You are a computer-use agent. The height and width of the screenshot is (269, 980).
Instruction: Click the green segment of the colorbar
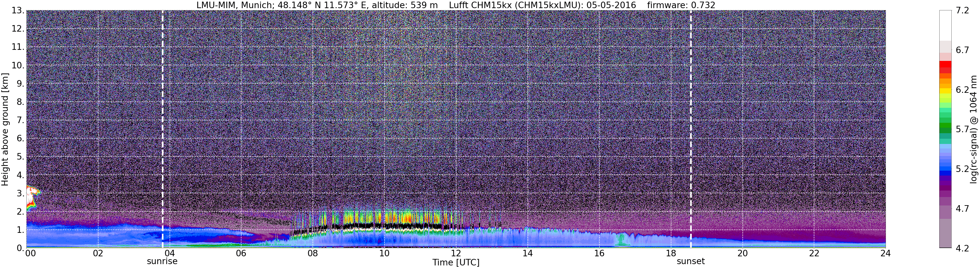point(945,126)
